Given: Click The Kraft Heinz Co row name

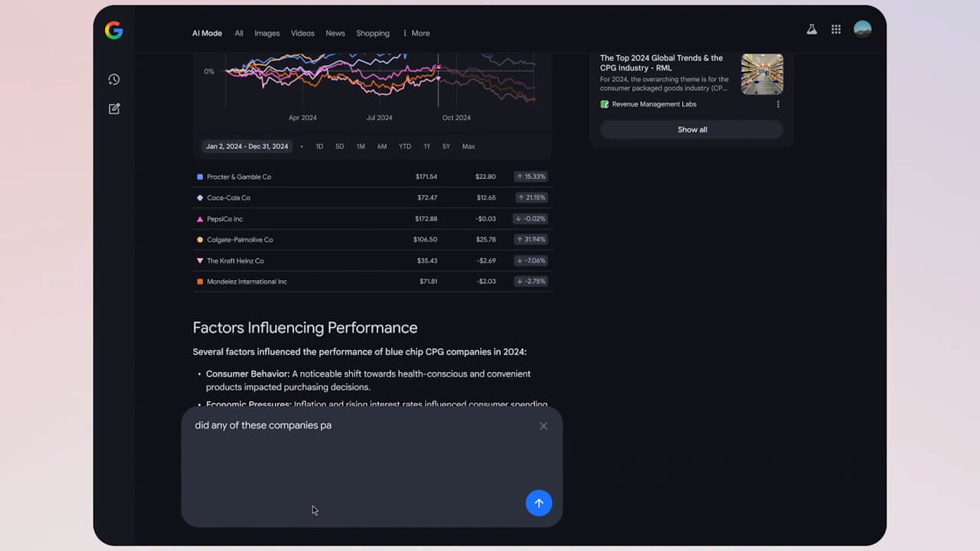Looking at the screenshot, I should click(235, 261).
